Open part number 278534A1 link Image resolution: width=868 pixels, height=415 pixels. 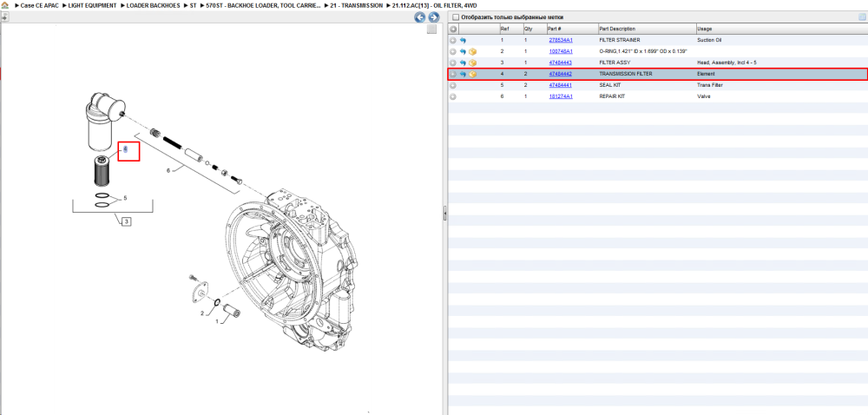561,41
